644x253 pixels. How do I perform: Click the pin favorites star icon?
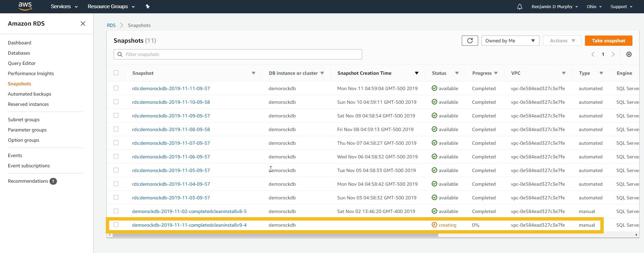coord(147,6)
